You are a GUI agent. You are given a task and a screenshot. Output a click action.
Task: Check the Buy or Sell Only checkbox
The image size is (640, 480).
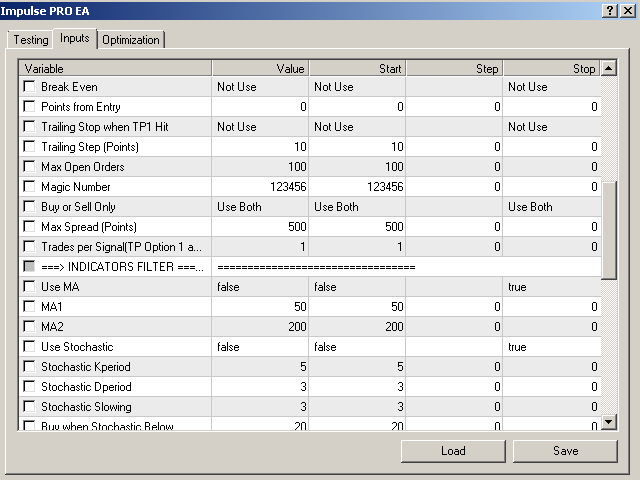[29, 207]
